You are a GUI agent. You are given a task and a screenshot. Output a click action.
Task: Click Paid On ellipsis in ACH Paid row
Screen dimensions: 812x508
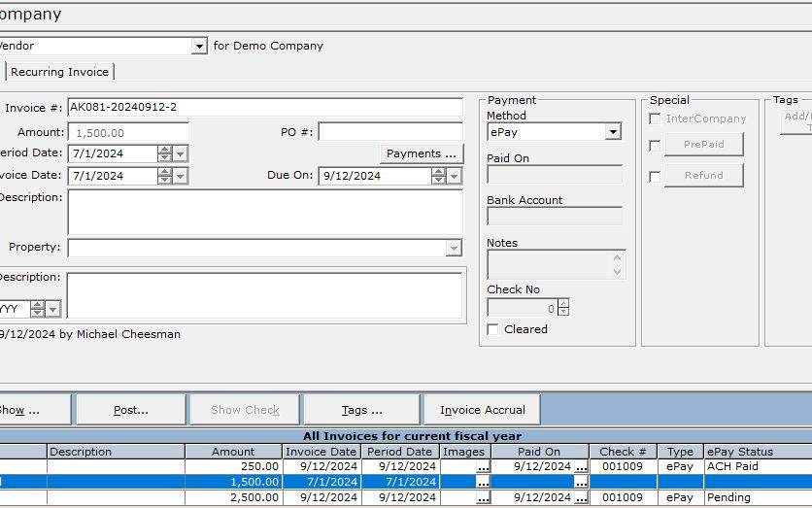point(580,467)
